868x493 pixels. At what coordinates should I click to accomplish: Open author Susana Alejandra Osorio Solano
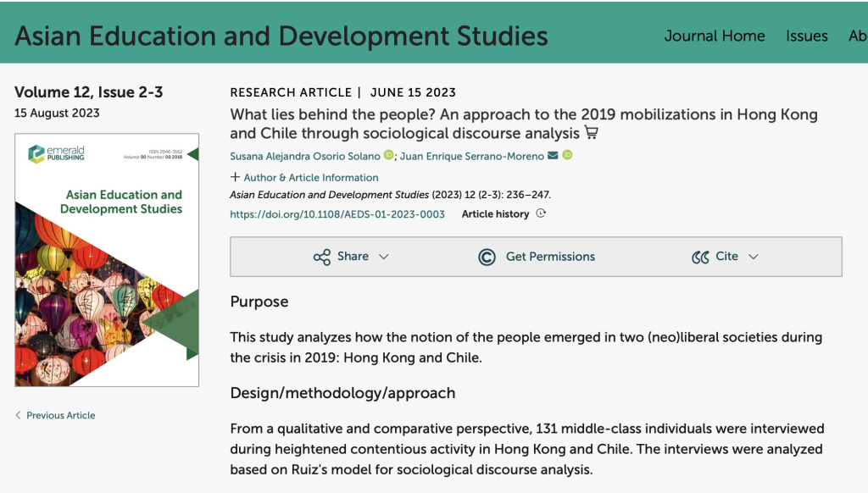pos(305,156)
